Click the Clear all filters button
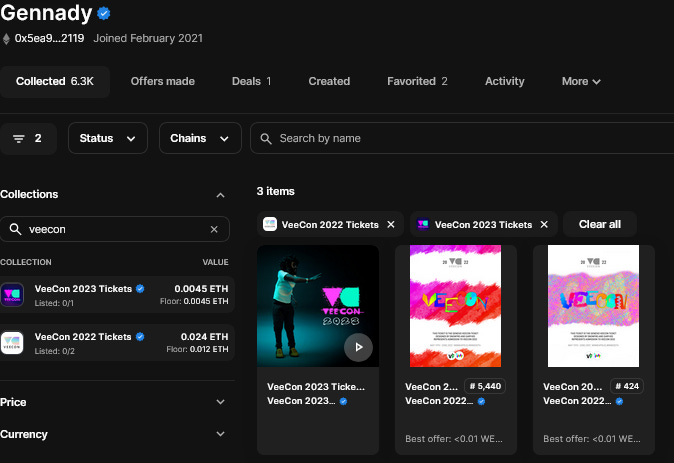Screen dimensions: 674x463 (x=600, y=224)
